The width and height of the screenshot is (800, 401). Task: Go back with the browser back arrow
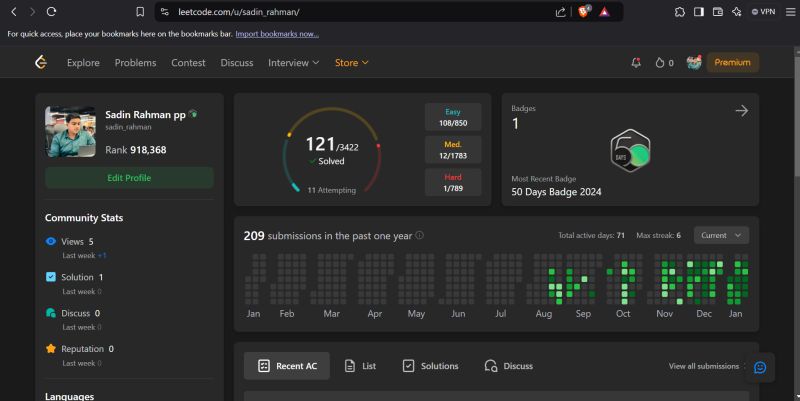click(14, 12)
